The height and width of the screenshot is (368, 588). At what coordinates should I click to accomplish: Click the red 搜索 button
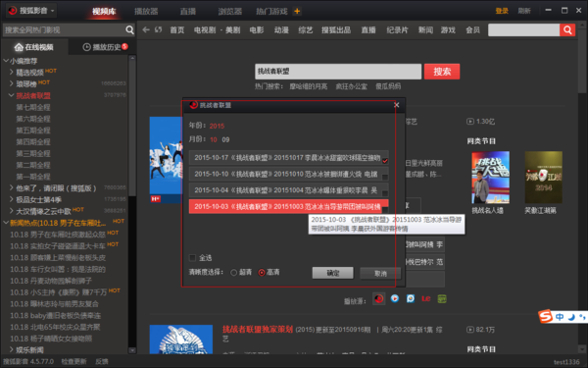(442, 72)
